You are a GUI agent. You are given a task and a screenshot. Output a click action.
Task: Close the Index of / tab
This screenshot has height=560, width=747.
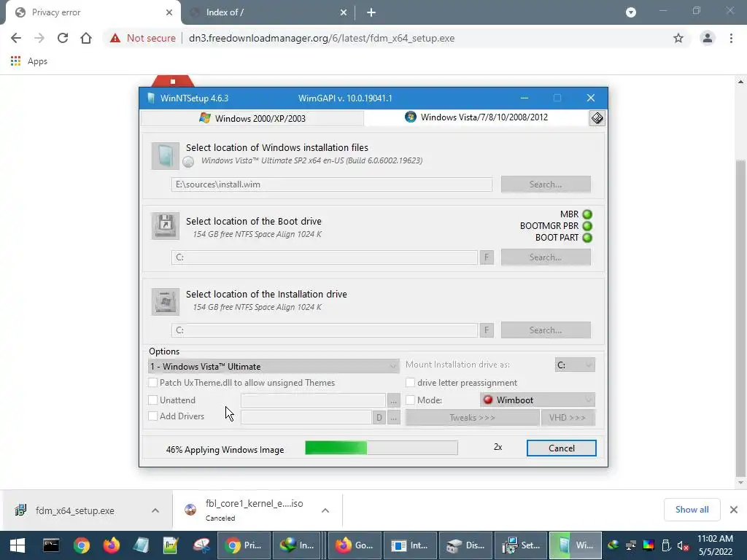(344, 12)
